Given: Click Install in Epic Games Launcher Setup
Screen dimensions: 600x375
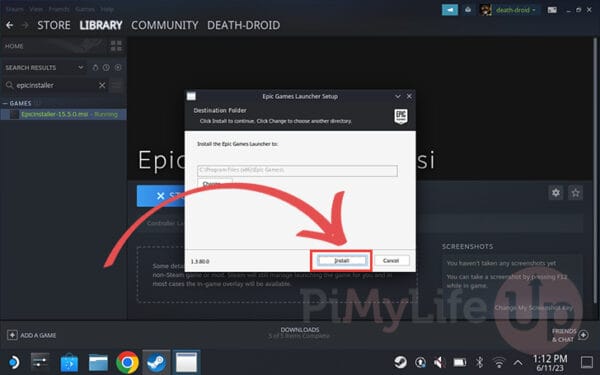Looking at the screenshot, I should tap(342, 261).
